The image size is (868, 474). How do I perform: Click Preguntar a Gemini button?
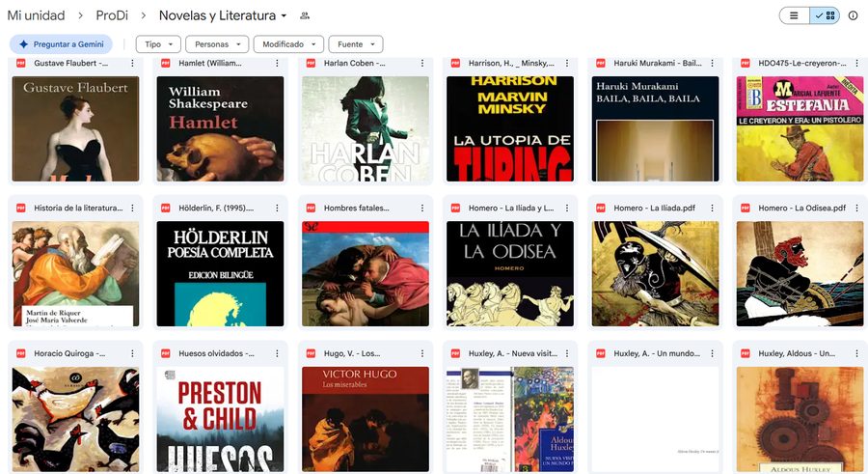pos(61,44)
